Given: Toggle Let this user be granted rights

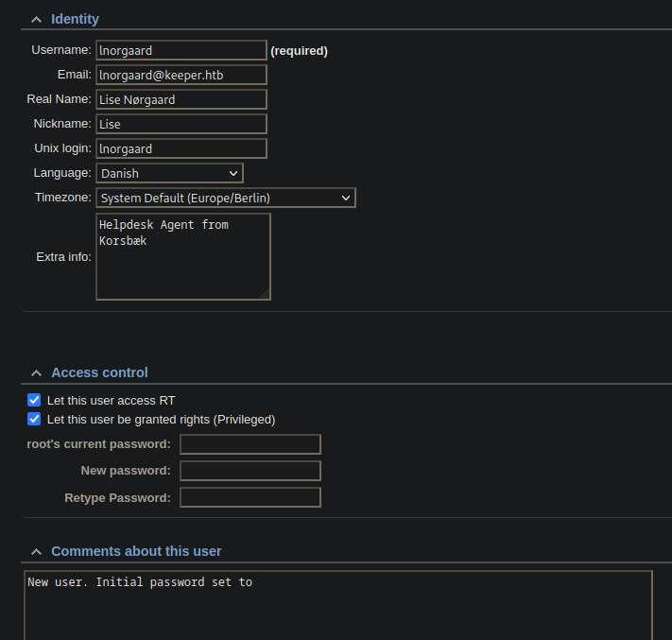Looking at the screenshot, I should 35,419.
